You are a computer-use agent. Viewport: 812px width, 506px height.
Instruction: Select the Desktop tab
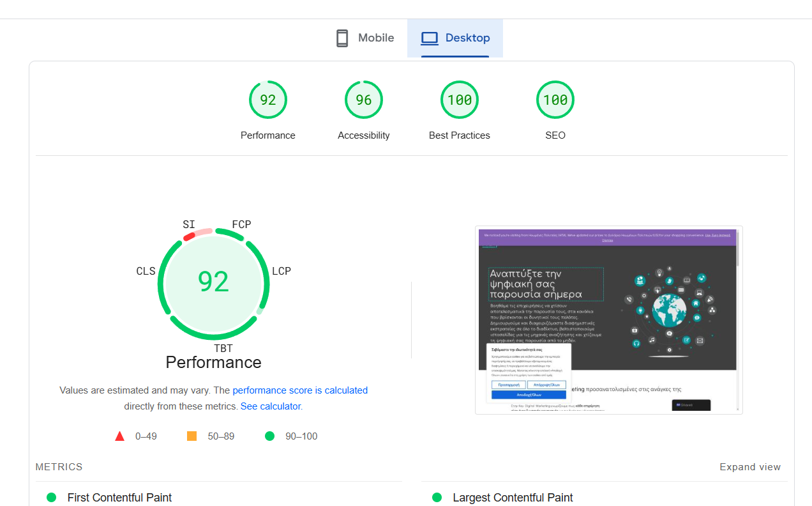pyautogui.click(x=455, y=38)
